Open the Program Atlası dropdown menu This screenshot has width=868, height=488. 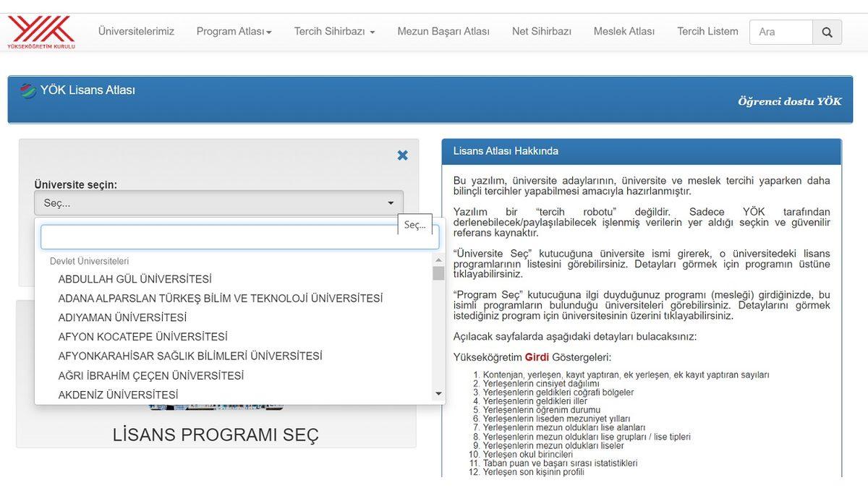234,32
